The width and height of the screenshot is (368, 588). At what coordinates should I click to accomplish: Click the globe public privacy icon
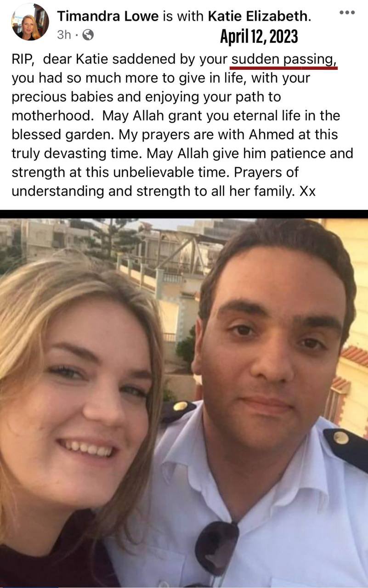click(88, 34)
